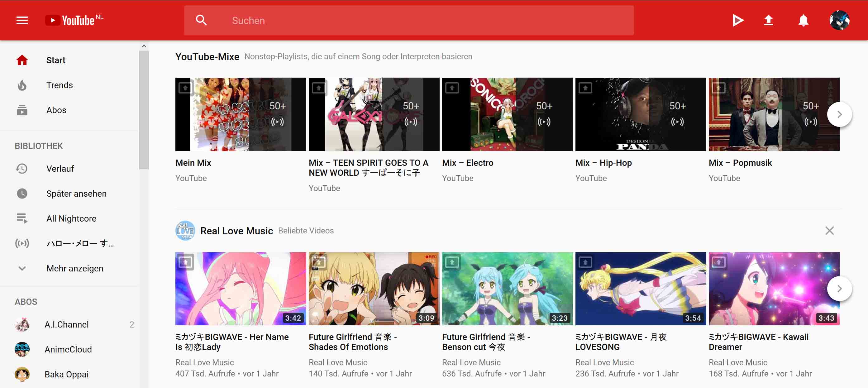Click the Mix – Electro title
868x388 pixels.
(468, 163)
